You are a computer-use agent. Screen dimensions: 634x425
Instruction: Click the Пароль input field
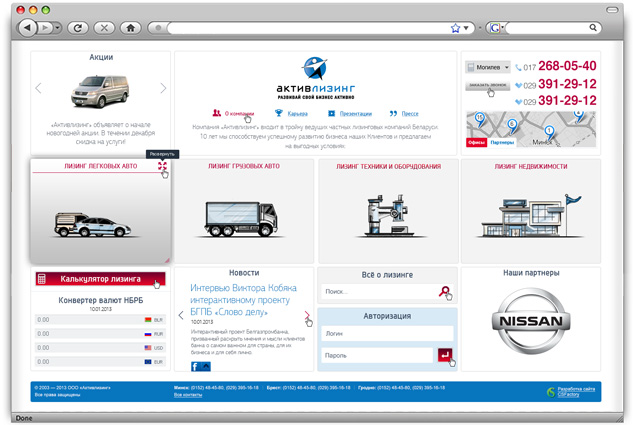(x=377, y=355)
